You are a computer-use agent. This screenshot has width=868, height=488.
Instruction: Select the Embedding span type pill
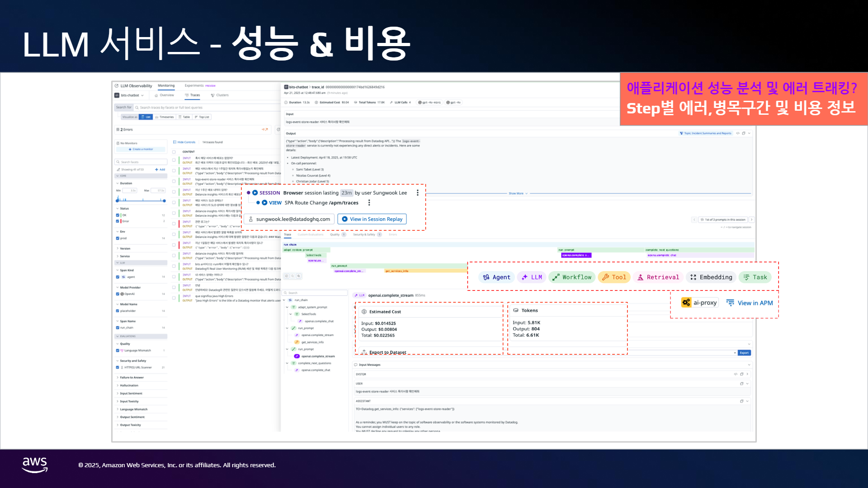[711, 277]
